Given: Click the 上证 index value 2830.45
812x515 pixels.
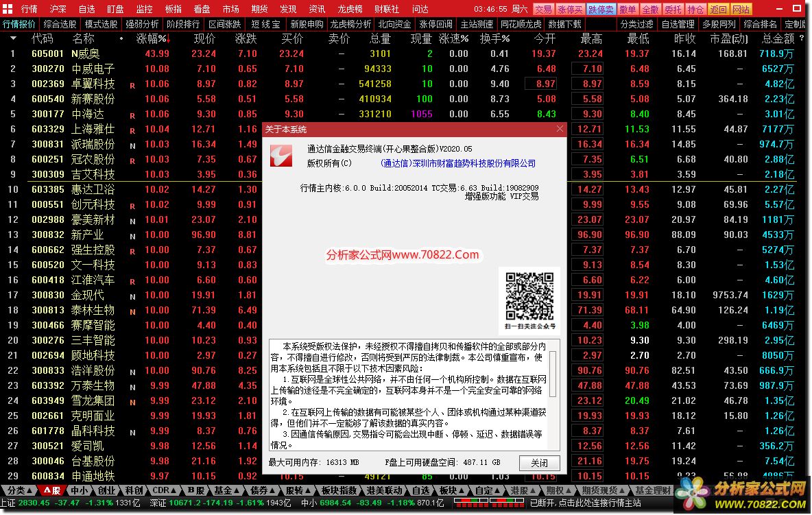Looking at the screenshot, I should (34, 503).
